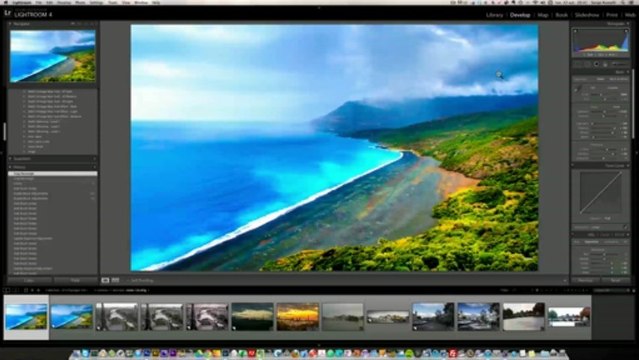639x360 pixels.
Task: Click the filmstrip grid view icon
Action: click(x=26, y=290)
